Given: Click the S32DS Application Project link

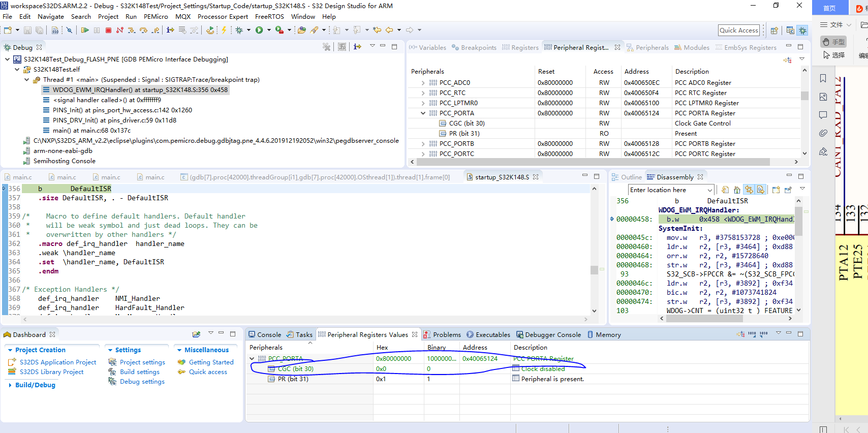Looking at the screenshot, I should [58, 362].
